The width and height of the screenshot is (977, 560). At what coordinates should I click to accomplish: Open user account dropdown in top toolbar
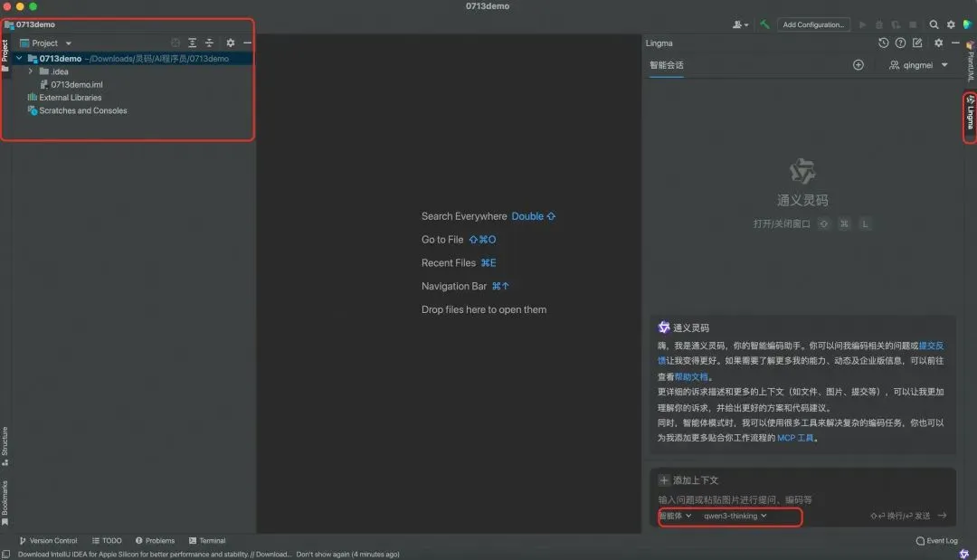(740, 24)
